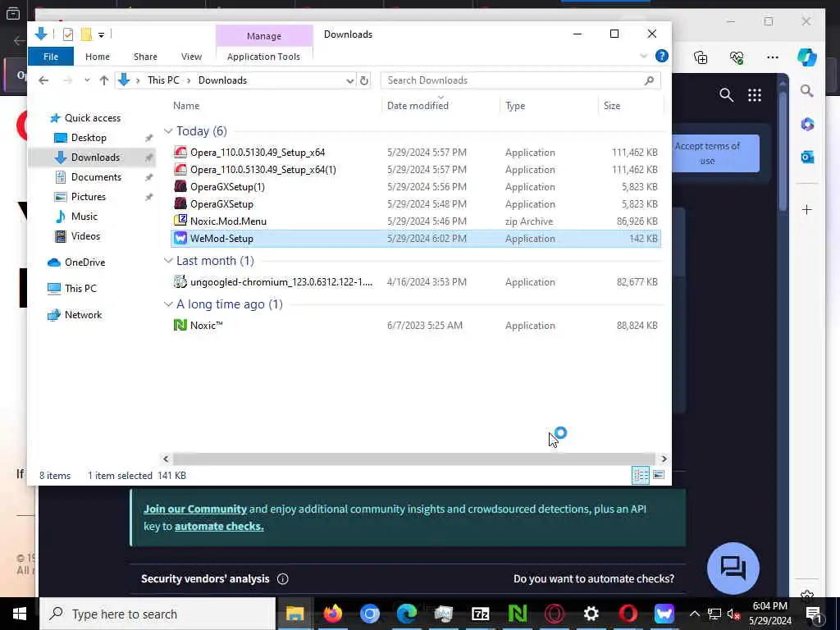The height and width of the screenshot is (630, 840).
Task: Open Desktop in navigation pane
Action: (89, 138)
